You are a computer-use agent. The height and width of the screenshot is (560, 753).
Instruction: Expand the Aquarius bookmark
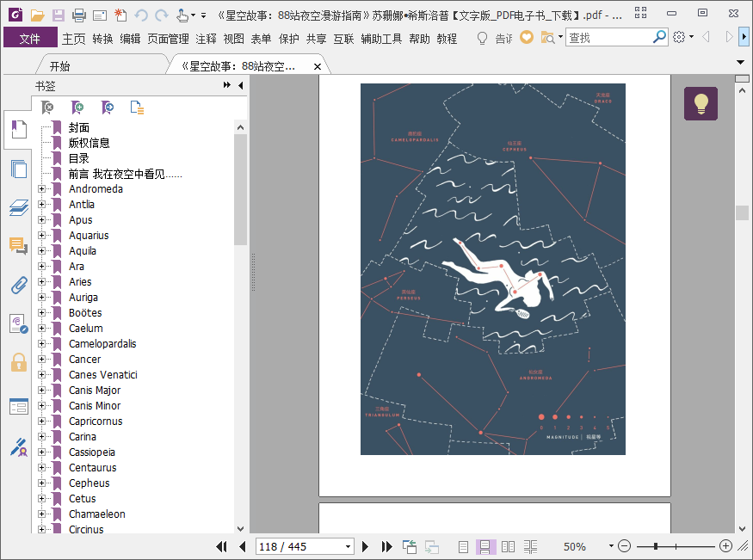point(42,236)
